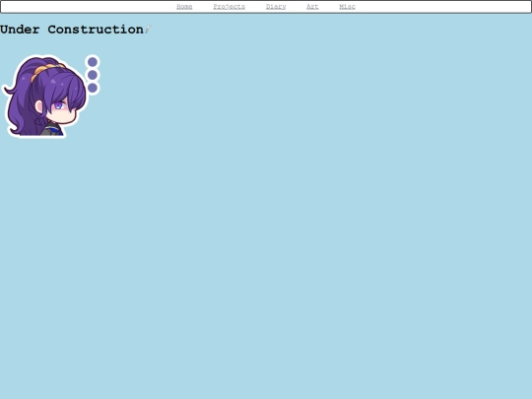Click the middle purple dot beside the character
Viewport: 532px width, 399px height.
(93, 75)
